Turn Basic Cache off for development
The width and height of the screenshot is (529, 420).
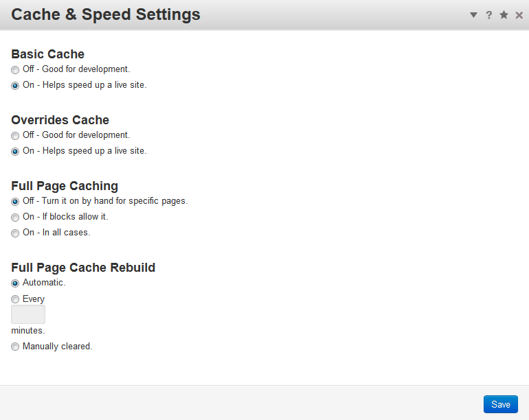coord(15,70)
